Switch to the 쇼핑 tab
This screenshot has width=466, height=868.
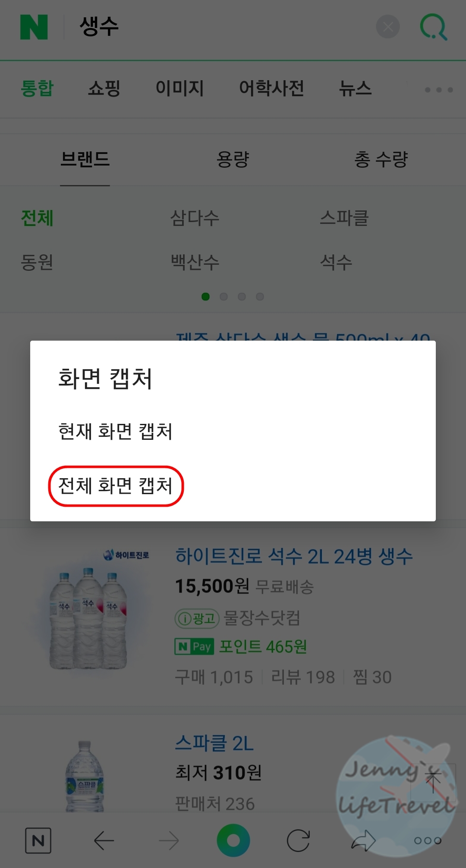(x=104, y=88)
